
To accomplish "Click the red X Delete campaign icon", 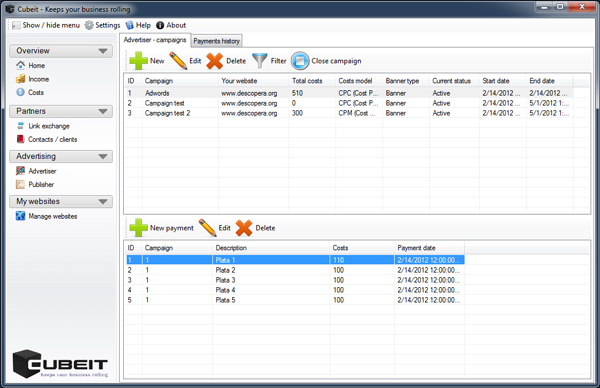I will point(214,61).
